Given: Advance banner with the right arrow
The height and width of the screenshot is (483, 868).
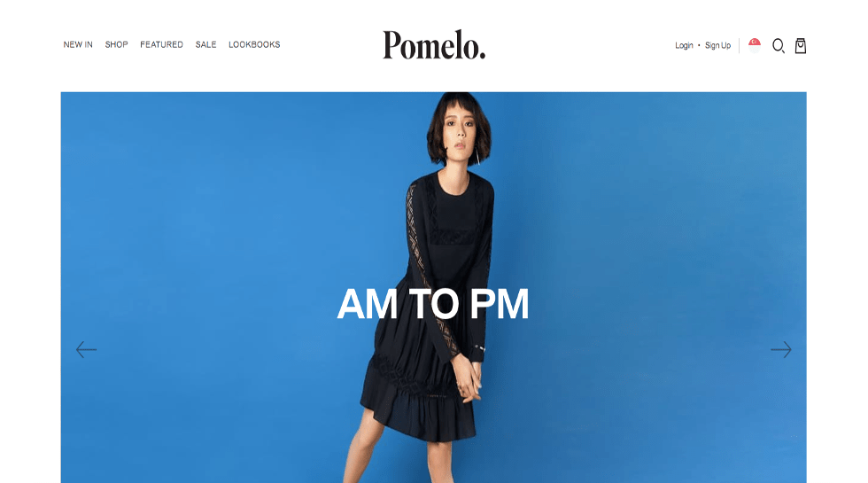Looking at the screenshot, I should 781,349.
